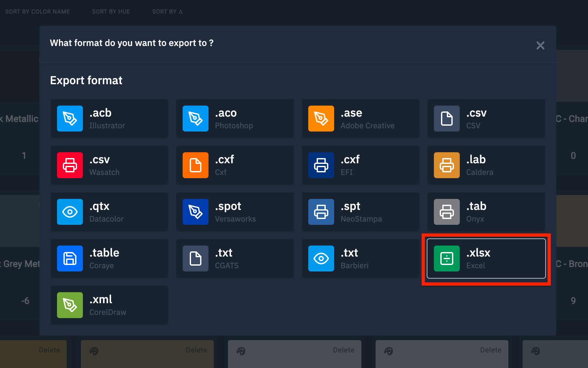588x368 pixels.
Task: Click the .csv CSV file icon
Action: 447,119
